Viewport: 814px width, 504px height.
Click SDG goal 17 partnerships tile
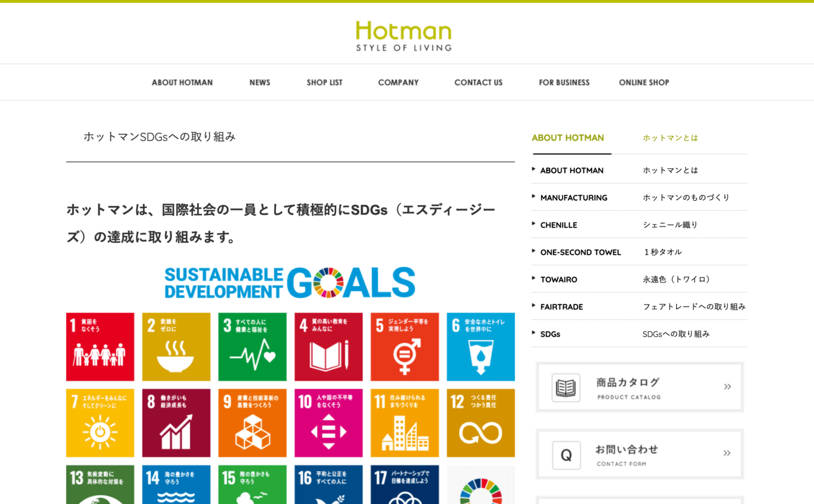[x=405, y=484]
